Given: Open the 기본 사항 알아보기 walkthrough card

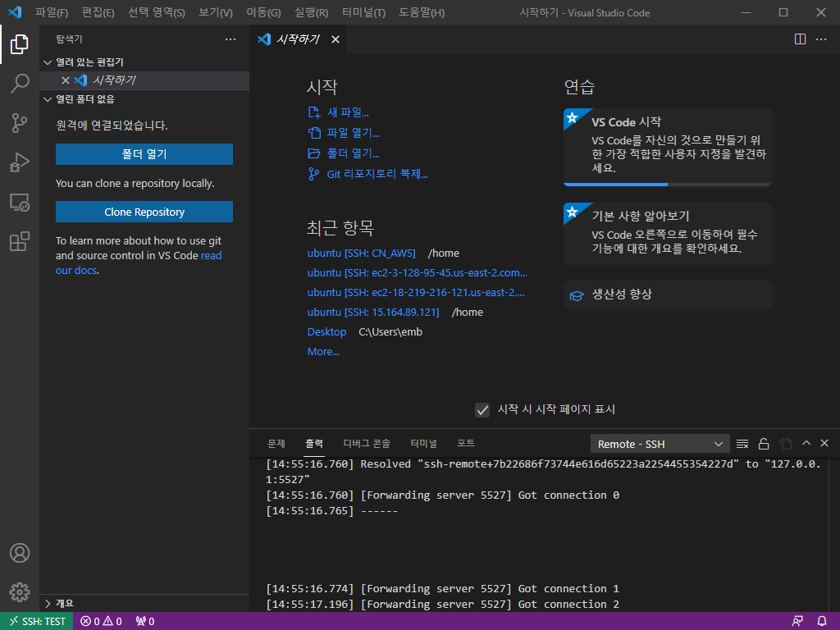Looking at the screenshot, I should (668, 234).
